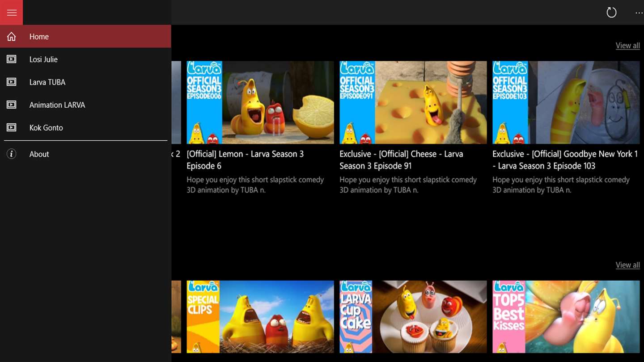The image size is (644, 362).
Task: Collapse the hamburger navigation menu
Action: point(12,13)
